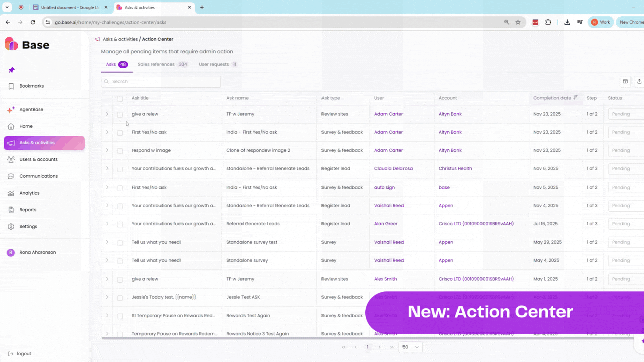Select checkbox for 'Tell us what you need!' Standalone survey test row
The height and width of the screenshot is (362, 644).
point(120,242)
